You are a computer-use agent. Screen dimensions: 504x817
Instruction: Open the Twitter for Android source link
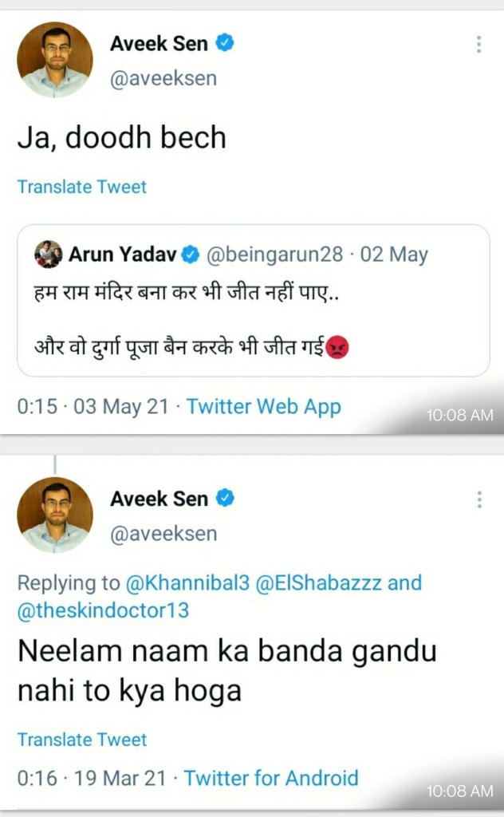coord(271,777)
